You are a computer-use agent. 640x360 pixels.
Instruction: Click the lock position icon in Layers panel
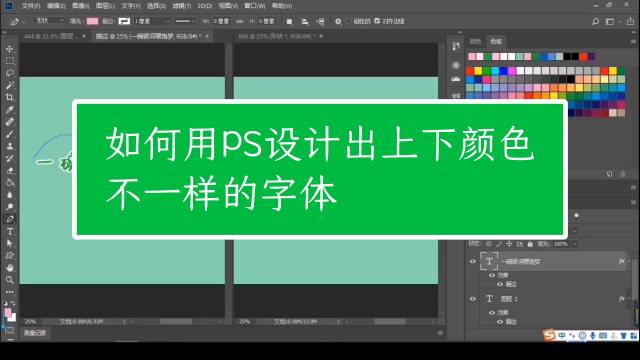pyautogui.click(x=509, y=244)
